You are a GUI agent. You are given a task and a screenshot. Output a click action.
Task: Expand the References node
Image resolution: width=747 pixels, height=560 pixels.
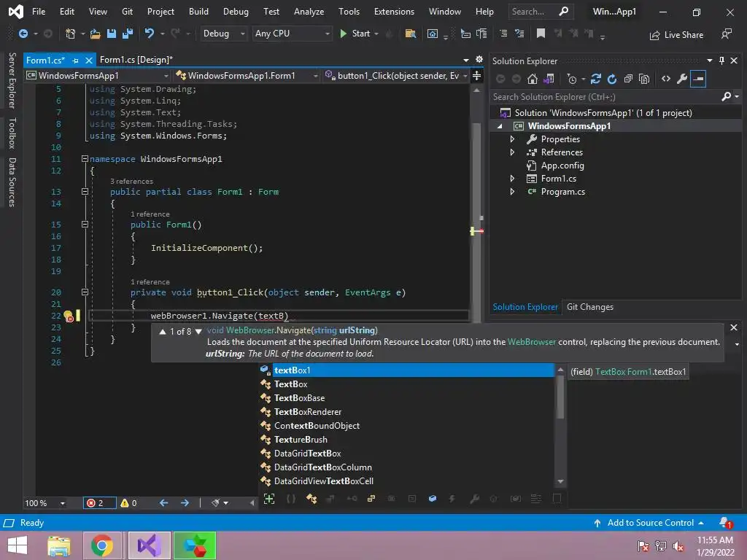(x=512, y=152)
